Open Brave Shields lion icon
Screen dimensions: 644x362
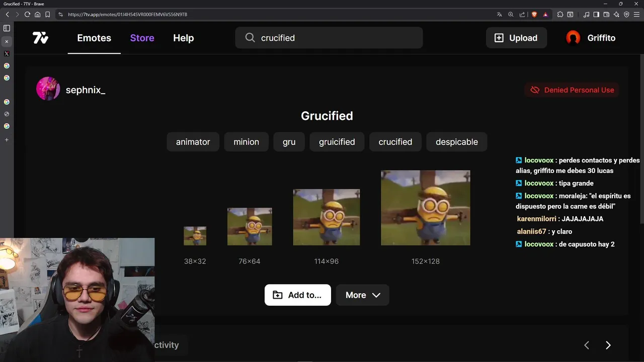[534, 15]
